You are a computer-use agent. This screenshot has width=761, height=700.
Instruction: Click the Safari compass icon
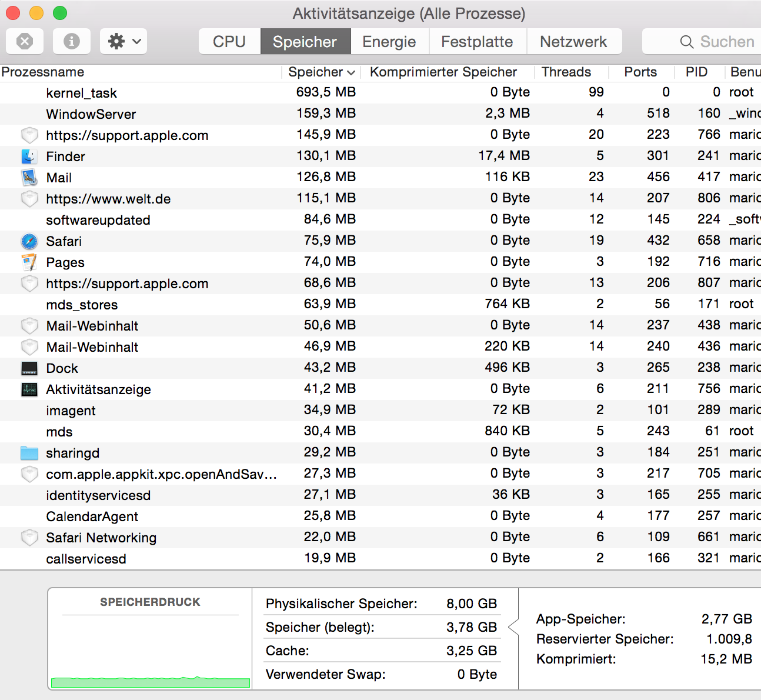(29, 241)
